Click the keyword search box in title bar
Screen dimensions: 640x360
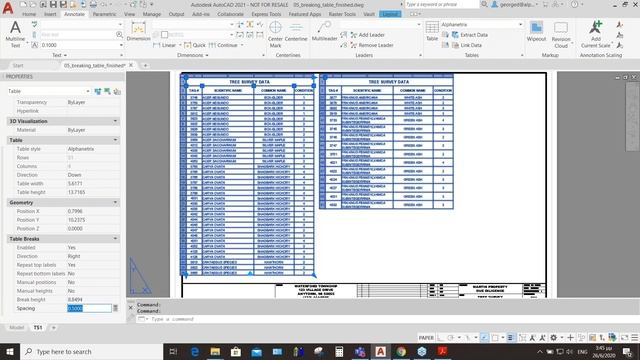coord(442,4)
